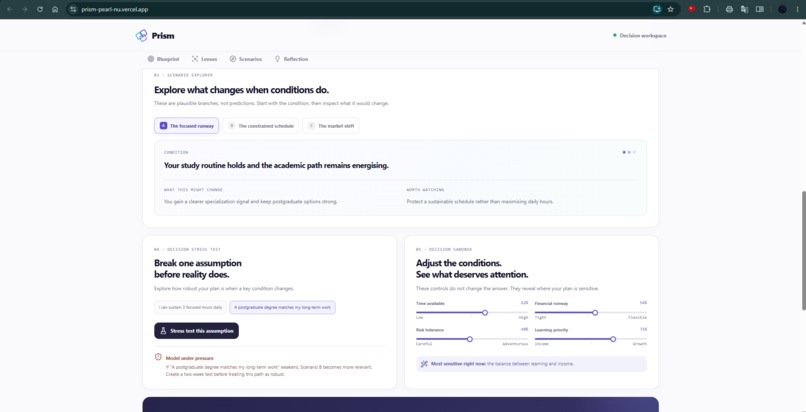Viewport: 806px width, 412px height.
Task: Click the 'Tight' slider end label
Action: click(540, 317)
